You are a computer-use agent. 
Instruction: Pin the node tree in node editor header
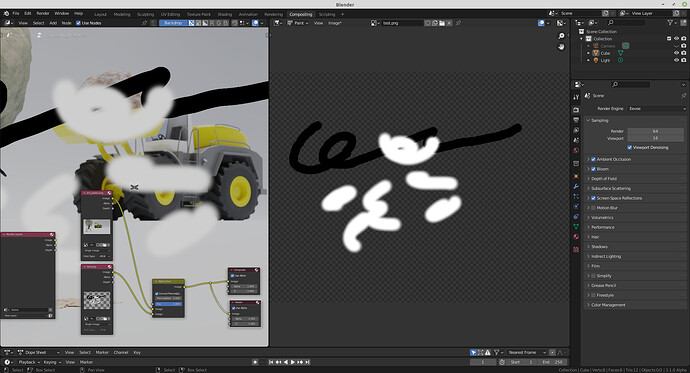coord(144,23)
